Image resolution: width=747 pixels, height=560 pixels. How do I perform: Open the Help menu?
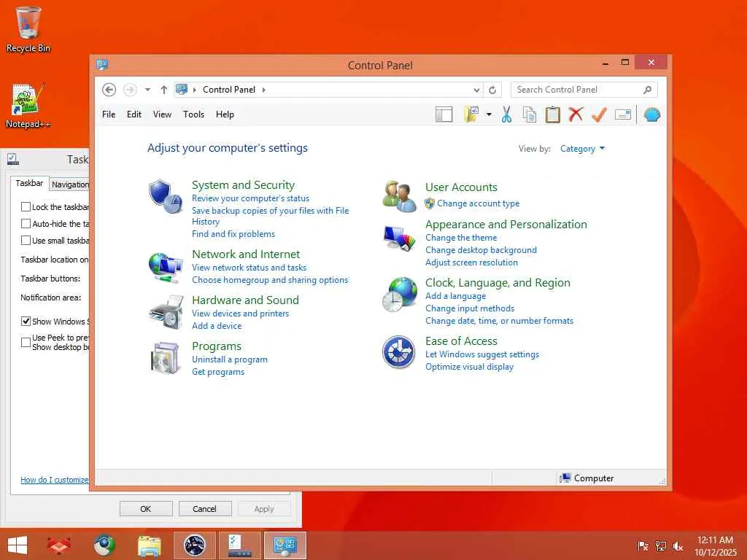tap(225, 114)
